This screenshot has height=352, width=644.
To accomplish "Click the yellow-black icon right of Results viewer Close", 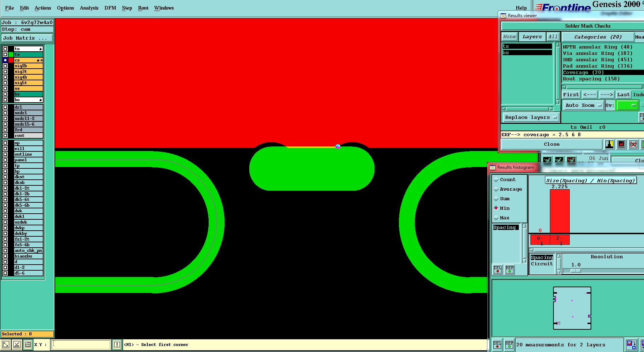I will [x=609, y=144].
